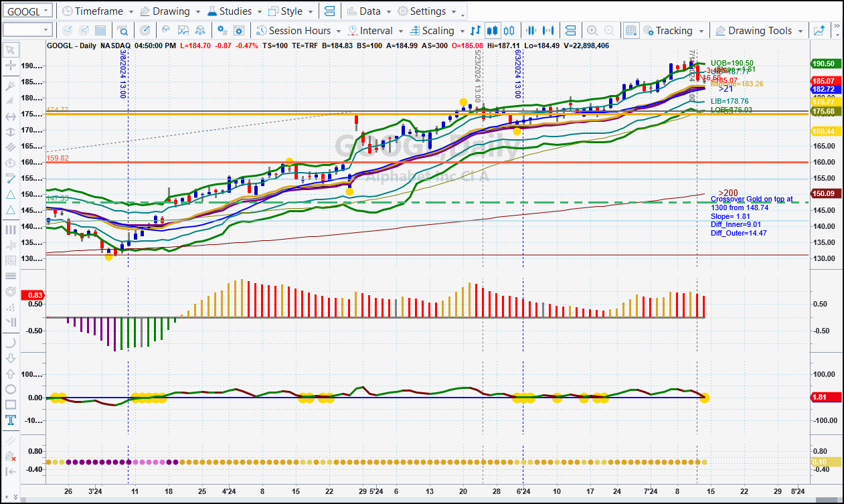Click the stacked panels layout icon in top toolbar
844x504 pixels.
[329, 11]
